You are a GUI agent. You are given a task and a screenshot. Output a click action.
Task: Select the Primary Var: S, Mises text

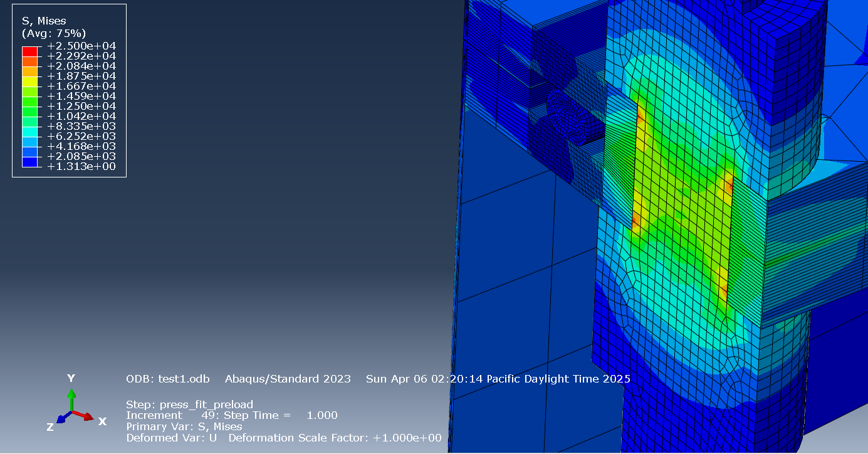click(186, 426)
